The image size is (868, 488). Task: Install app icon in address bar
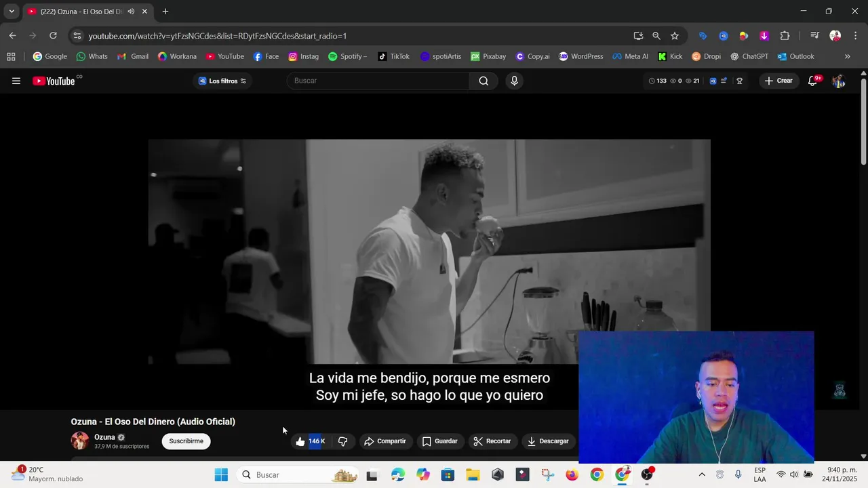click(x=638, y=36)
